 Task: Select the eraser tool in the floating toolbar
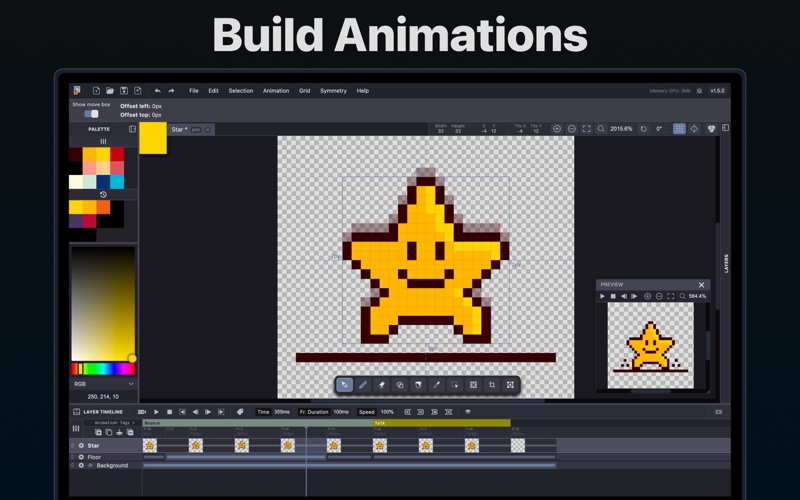(x=381, y=385)
